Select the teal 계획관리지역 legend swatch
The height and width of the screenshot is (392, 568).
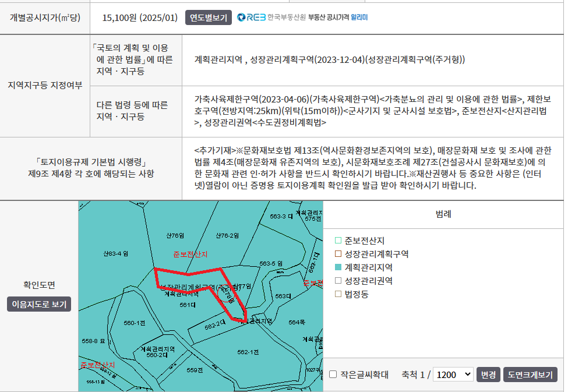338,267
